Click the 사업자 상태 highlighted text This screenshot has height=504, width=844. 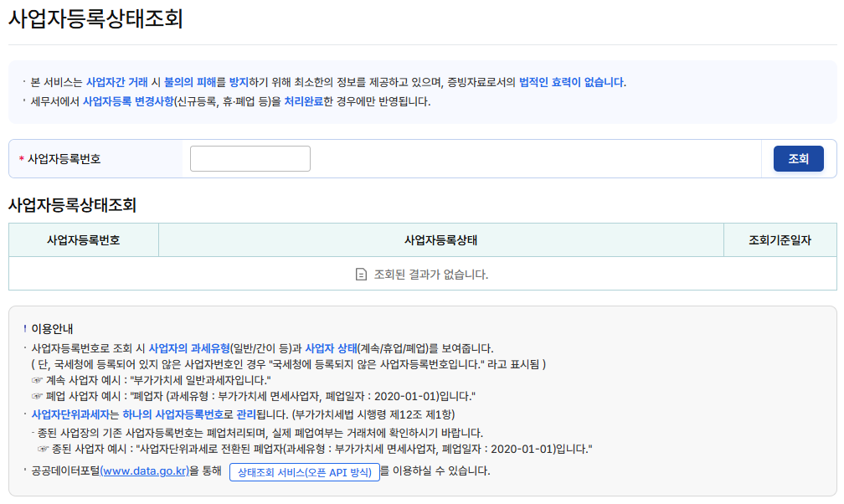click(331, 348)
